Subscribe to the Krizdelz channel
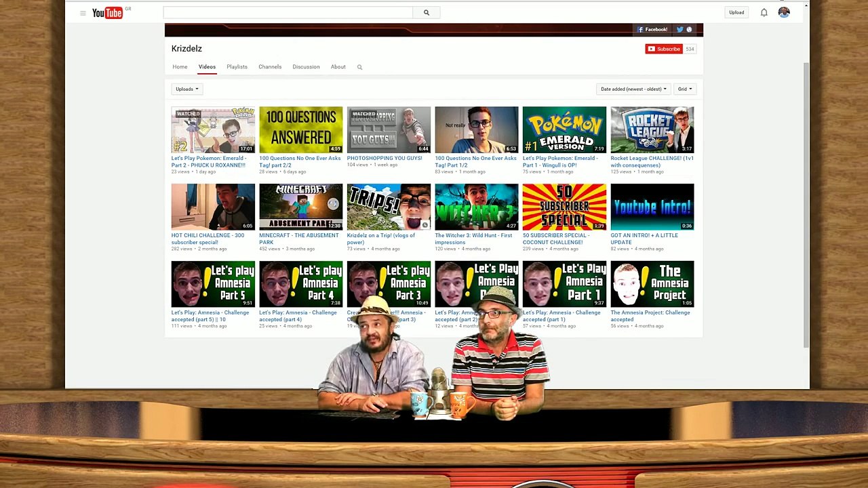 (x=664, y=49)
